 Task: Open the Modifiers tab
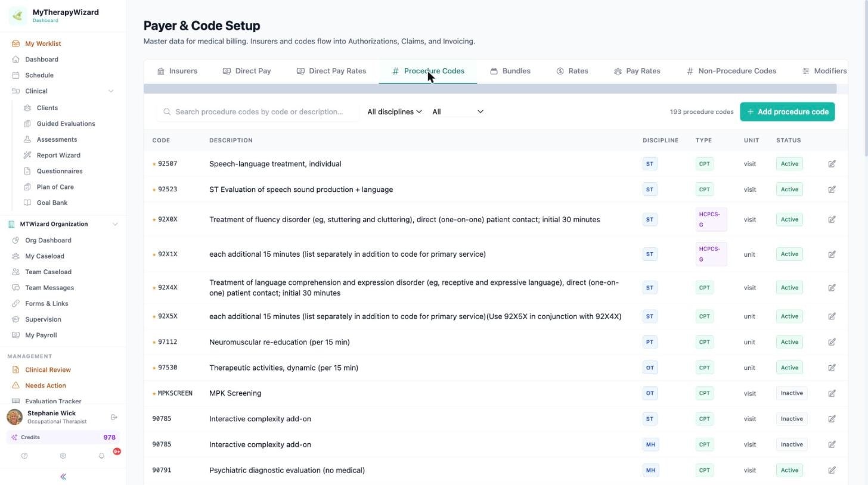[x=824, y=71]
